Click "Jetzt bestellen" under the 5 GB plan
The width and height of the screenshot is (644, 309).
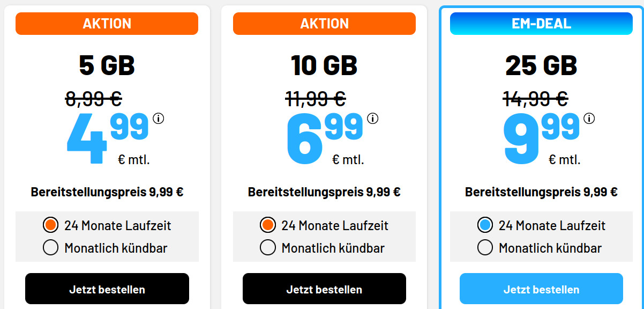107,288
